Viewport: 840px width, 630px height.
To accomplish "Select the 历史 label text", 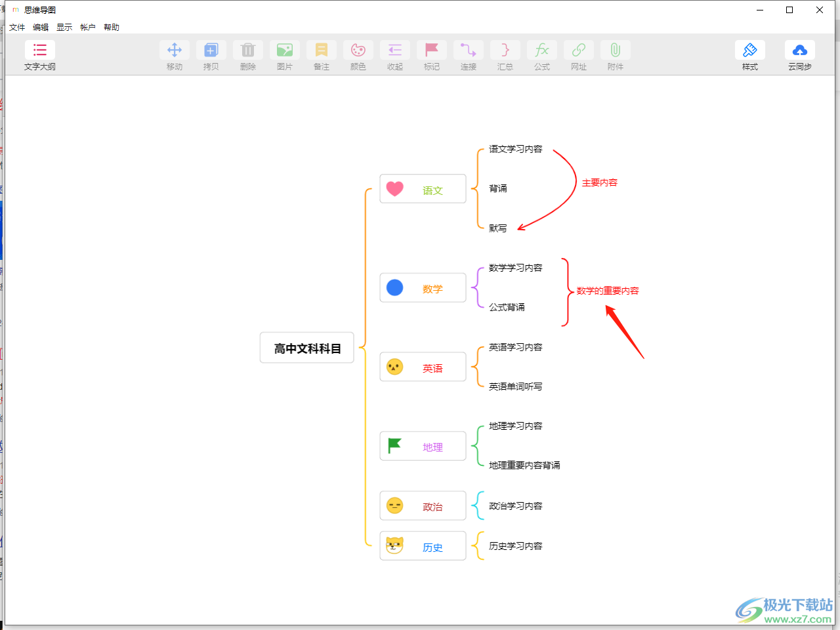I will [x=432, y=547].
